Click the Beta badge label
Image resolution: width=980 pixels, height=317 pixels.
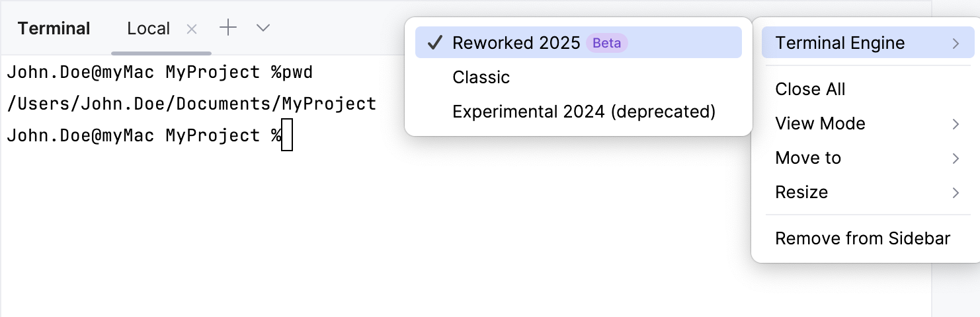[606, 43]
